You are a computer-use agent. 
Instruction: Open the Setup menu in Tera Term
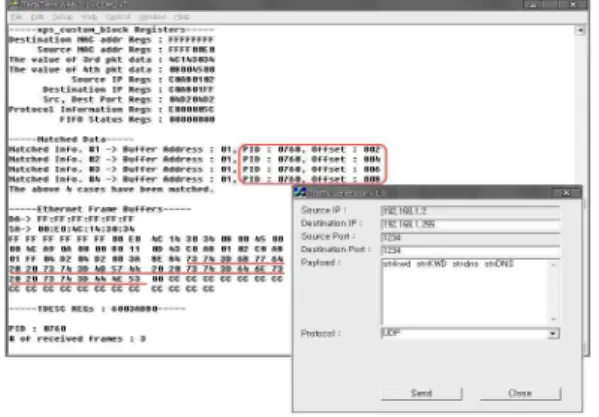click(62, 17)
